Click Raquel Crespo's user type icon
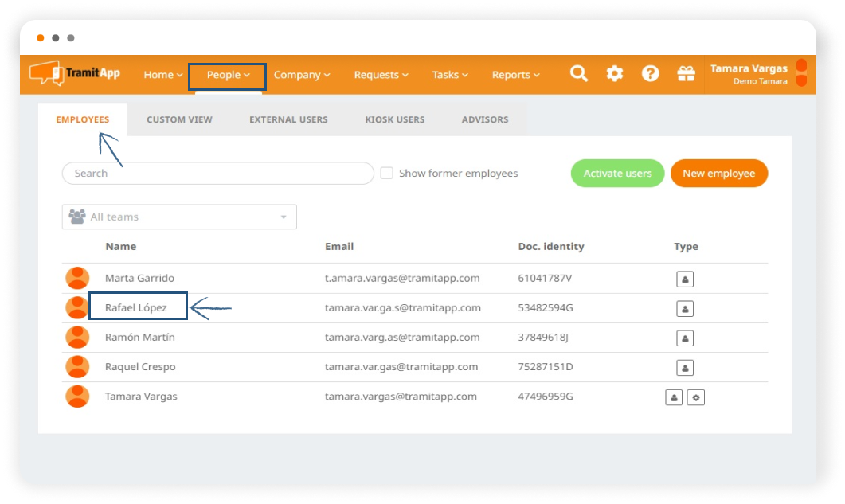Screen dimensions: 845x504 coord(684,368)
